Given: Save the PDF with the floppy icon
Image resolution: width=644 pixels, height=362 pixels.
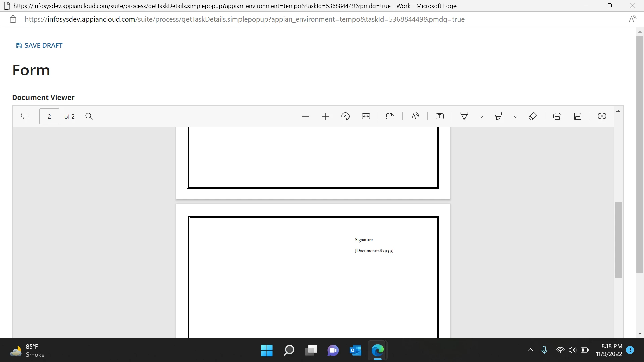Looking at the screenshot, I should pyautogui.click(x=578, y=116).
